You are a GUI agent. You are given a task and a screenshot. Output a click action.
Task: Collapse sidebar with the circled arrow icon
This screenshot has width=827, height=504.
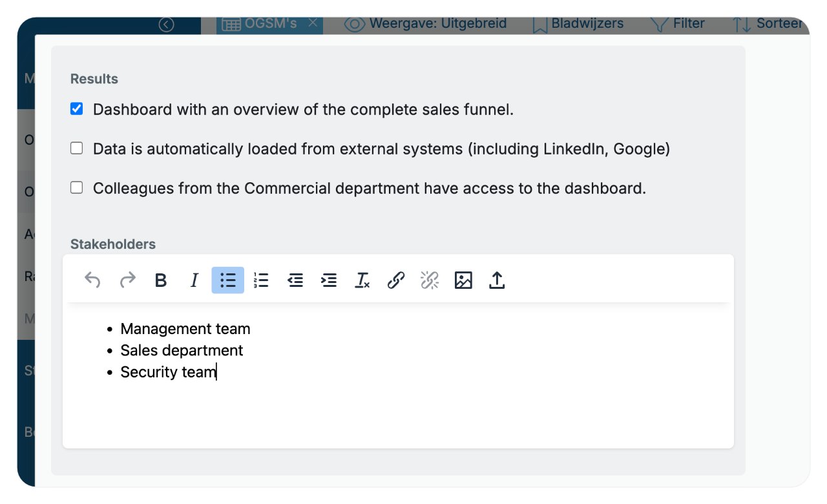click(167, 25)
